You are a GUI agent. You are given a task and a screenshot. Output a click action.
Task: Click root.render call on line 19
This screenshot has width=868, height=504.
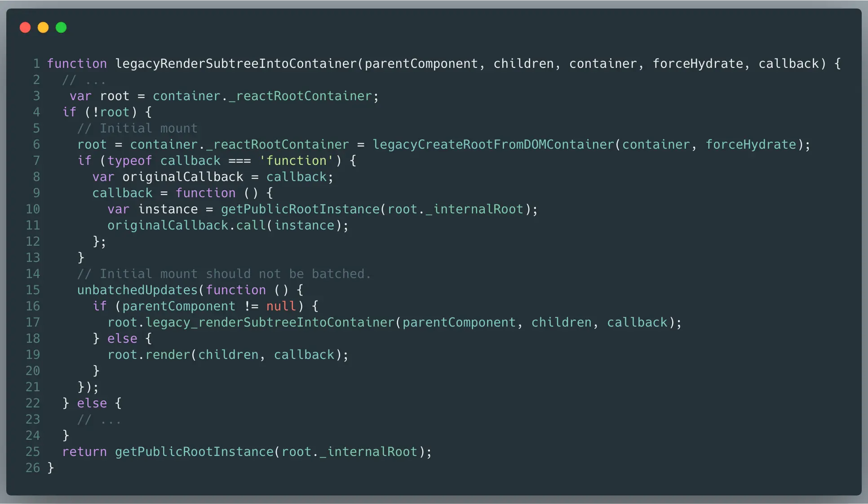148,355
